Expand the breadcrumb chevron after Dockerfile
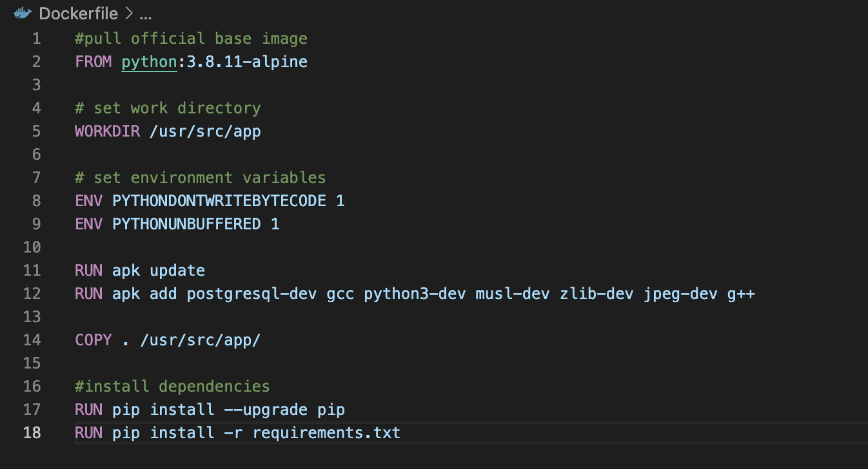Image resolution: width=868 pixels, height=469 pixels. click(129, 14)
